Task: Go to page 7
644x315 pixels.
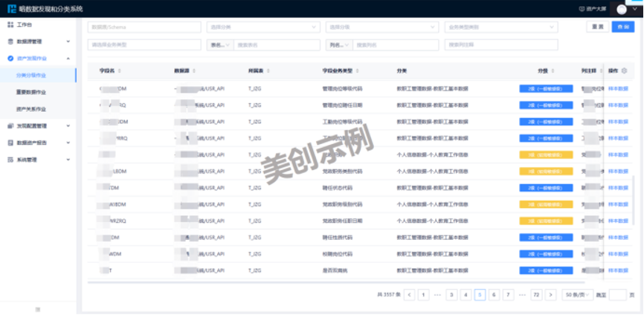Action: (508, 294)
